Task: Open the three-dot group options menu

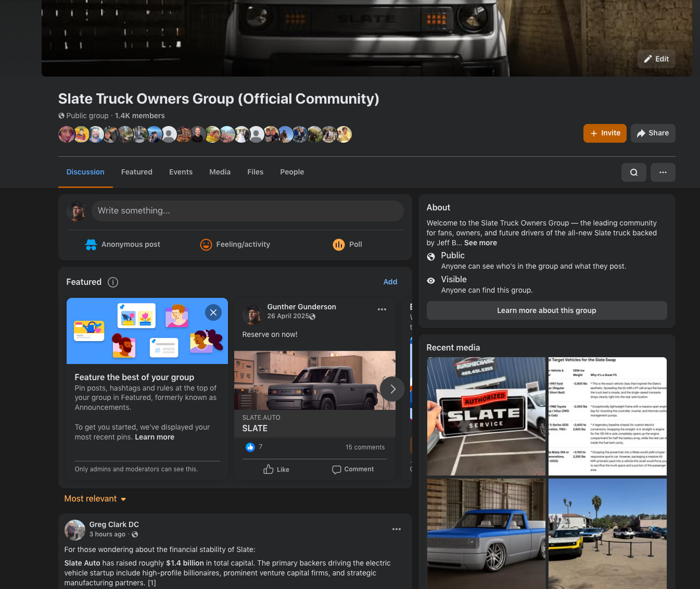Action: (x=663, y=172)
